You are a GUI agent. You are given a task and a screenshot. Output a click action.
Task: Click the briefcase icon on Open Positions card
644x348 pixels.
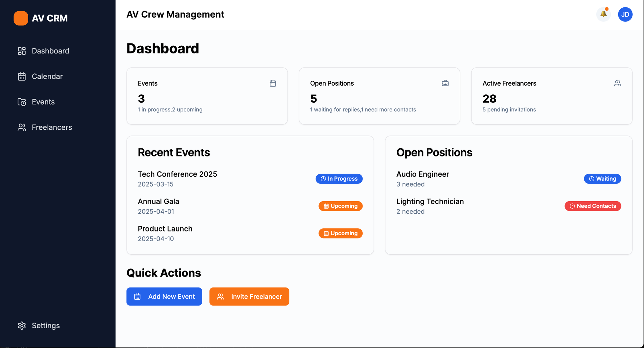pos(445,83)
